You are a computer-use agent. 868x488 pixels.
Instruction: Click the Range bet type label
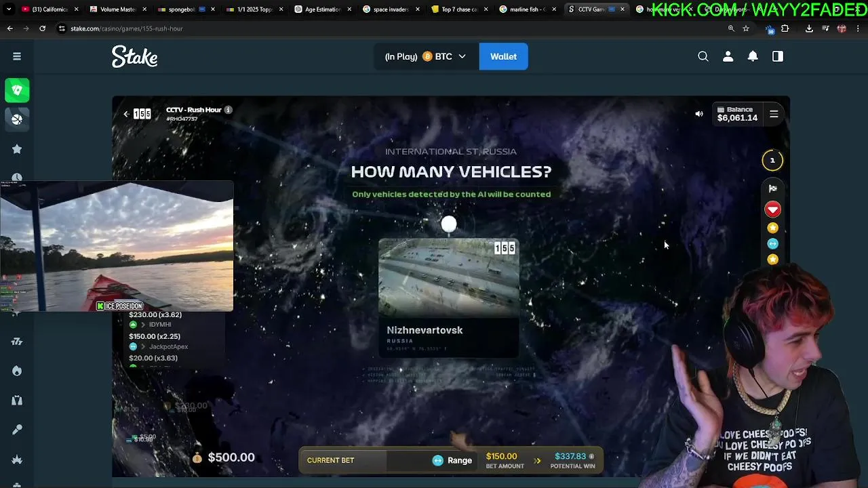point(460,460)
